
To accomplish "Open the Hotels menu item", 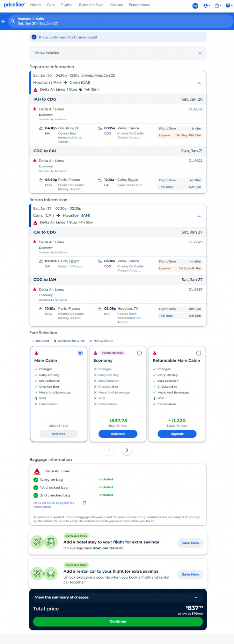I will (36, 5).
